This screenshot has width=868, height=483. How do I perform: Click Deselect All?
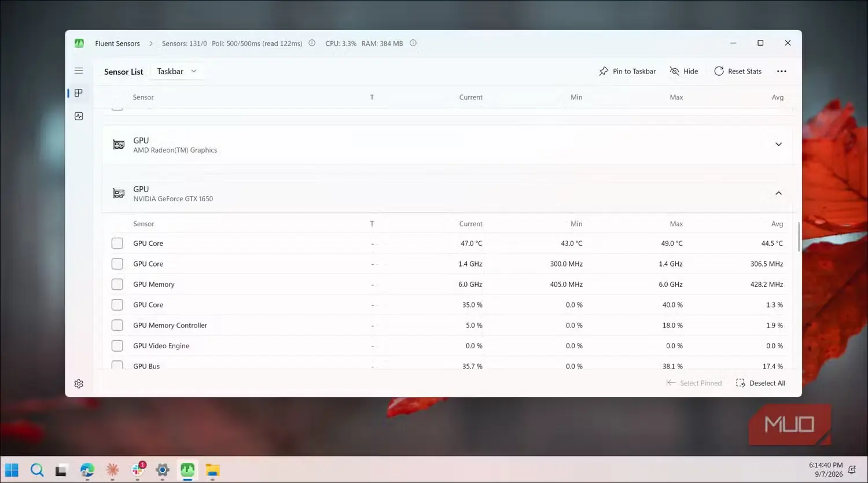point(760,383)
